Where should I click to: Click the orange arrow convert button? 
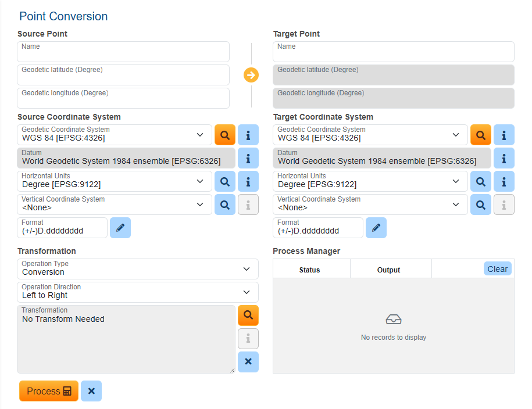(251, 75)
